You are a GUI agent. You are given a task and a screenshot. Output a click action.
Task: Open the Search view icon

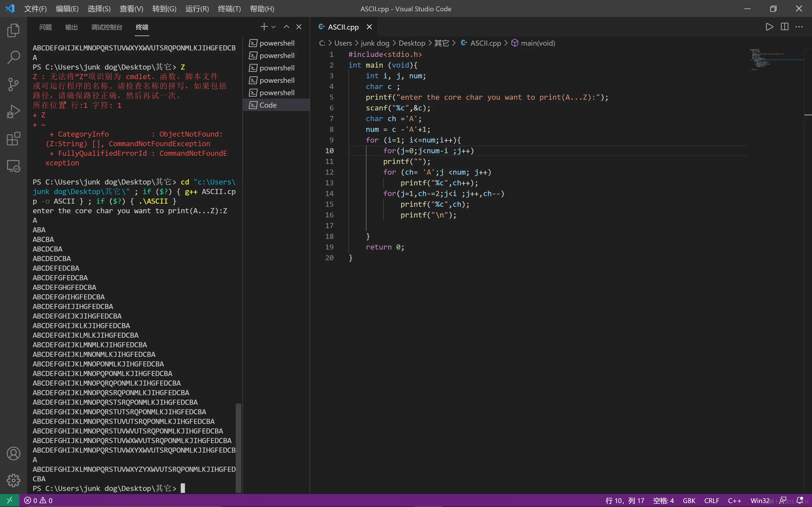14,57
